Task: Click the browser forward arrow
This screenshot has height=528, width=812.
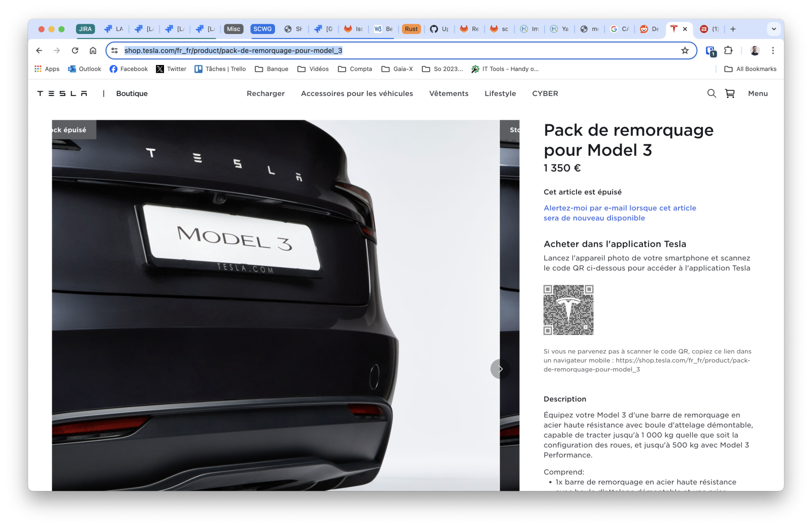Action: 57,51
